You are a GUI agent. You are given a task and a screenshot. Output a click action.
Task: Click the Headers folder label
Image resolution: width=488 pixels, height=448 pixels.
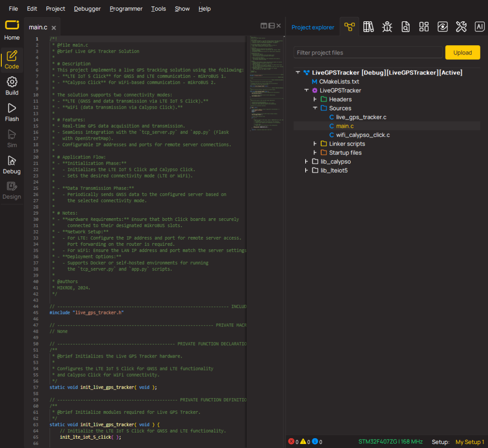[x=340, y=99]
